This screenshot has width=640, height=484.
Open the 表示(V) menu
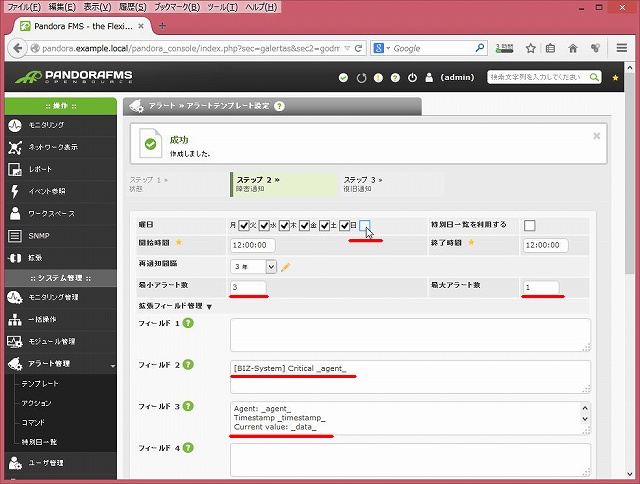coord(97,7)
